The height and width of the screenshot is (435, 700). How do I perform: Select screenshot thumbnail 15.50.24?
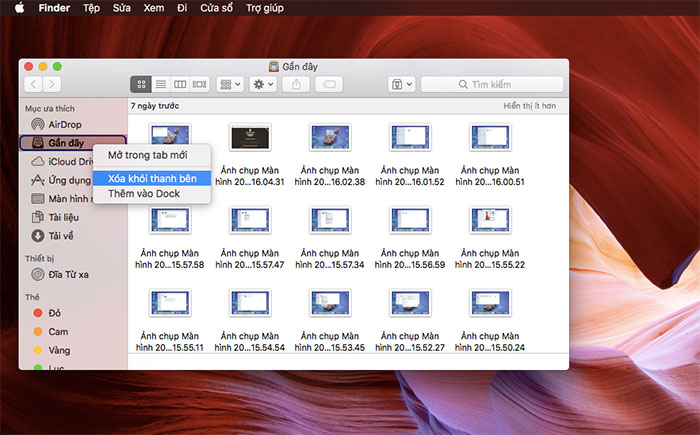tap(490, 303)
